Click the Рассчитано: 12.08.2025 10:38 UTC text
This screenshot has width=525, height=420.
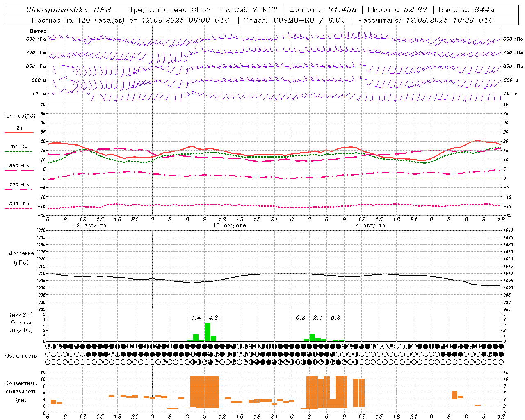(x=426, y=20)
